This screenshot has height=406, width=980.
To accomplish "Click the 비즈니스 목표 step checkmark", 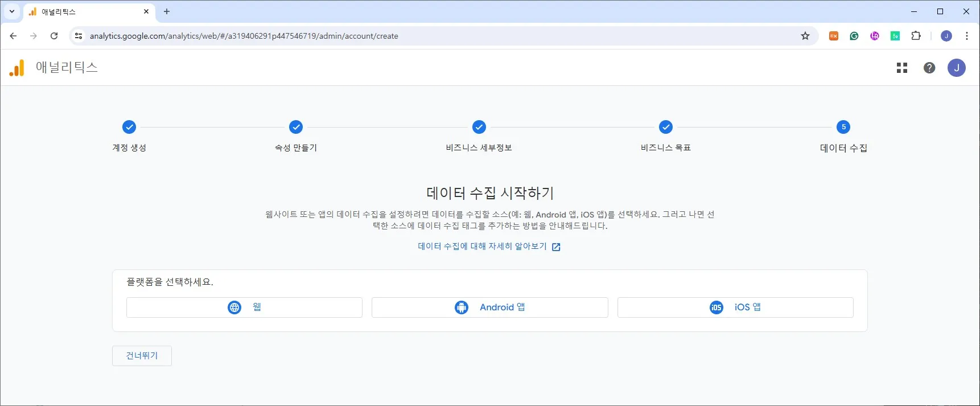I will coord(666,127).
